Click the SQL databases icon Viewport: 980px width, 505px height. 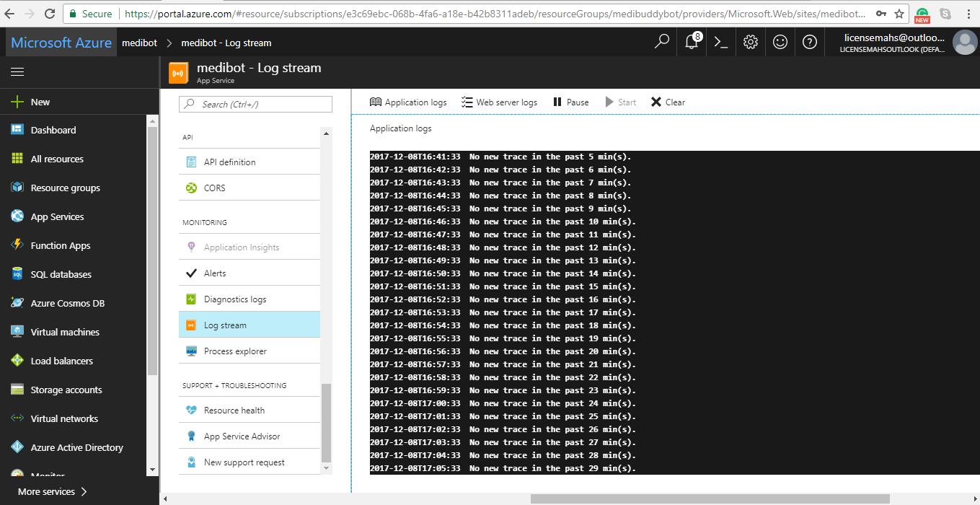[x=17, y=274]
